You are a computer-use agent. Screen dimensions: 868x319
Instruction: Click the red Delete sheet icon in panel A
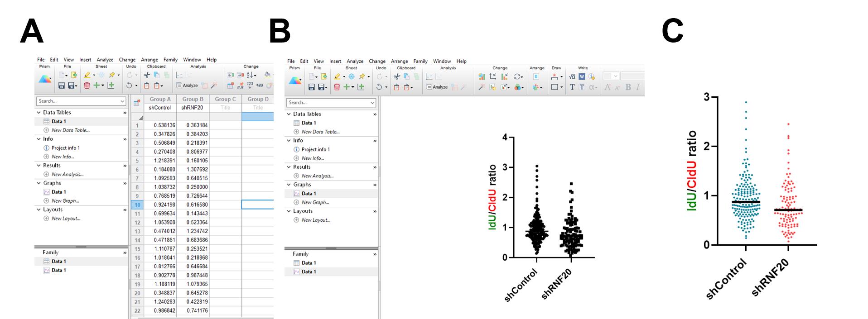point(87,85)
